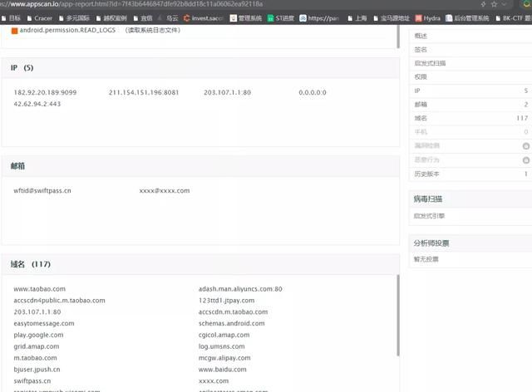Jump to the 域名 section in the sidebar
532x392 pixels.
[x=471, y=118]
